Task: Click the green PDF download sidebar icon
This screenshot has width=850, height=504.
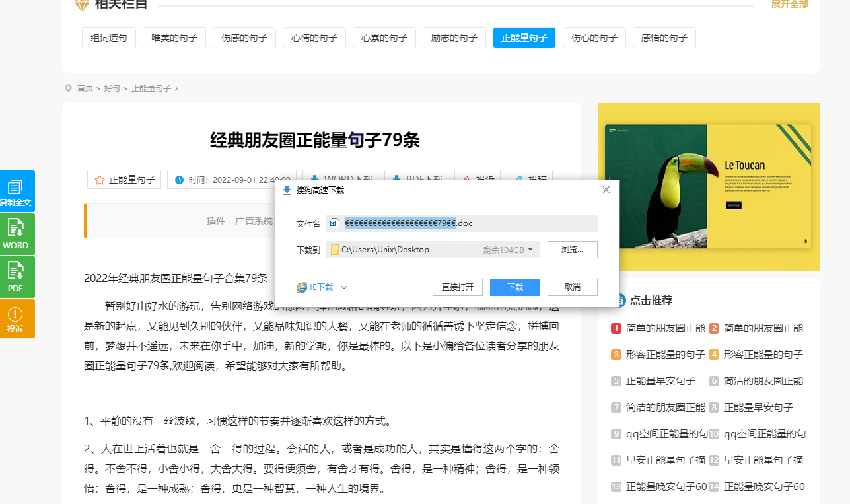Action: 16,277
